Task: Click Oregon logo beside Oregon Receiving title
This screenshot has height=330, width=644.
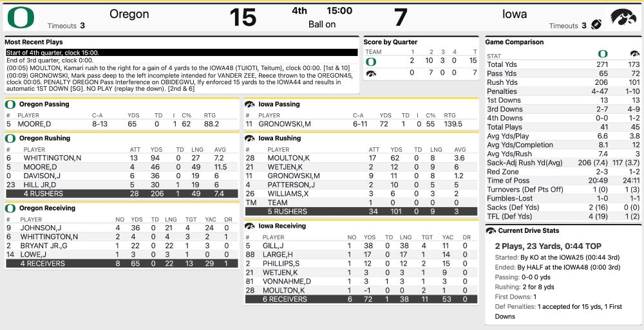Action: [10, 208]
